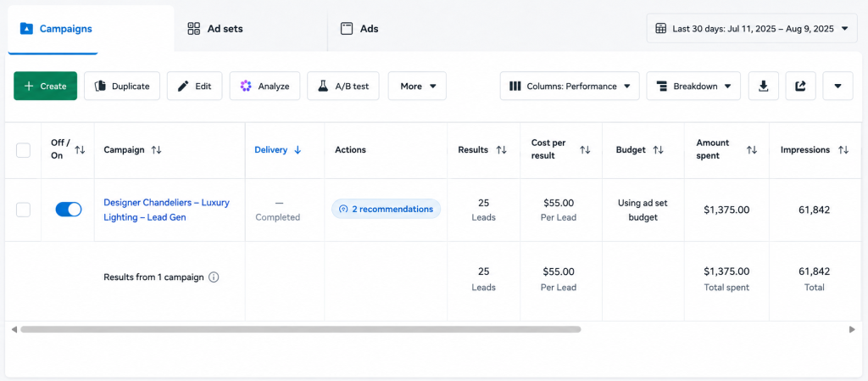Open the 2 recommendations pill
This screenshot has height=381, width=868.
tap(386, 210)
